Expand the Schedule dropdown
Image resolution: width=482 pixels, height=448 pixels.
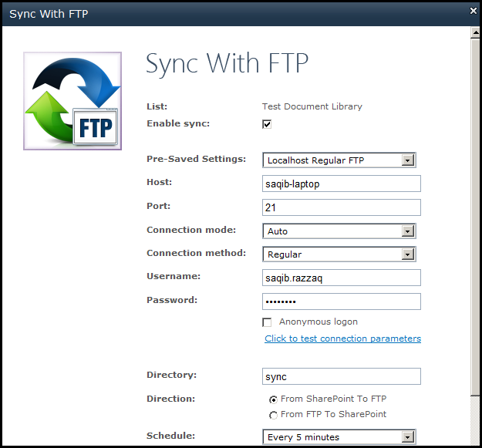click(339, 436)
